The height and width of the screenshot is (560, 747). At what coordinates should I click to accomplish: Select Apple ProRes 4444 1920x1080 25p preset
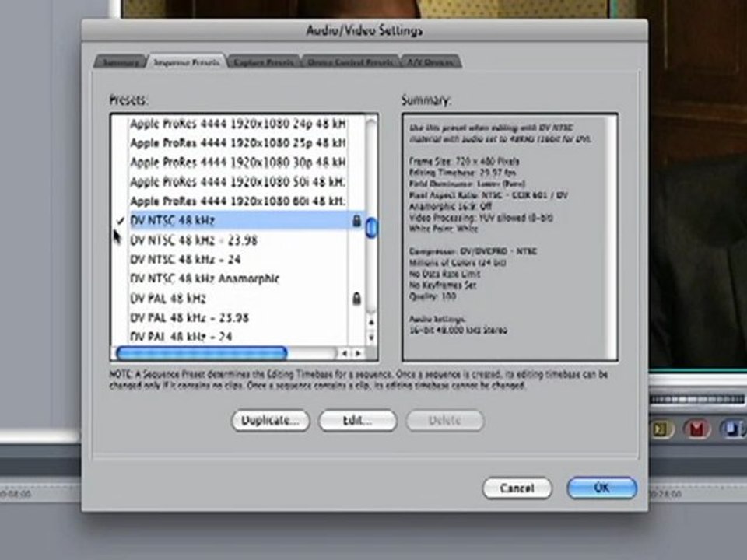(238, 143)
